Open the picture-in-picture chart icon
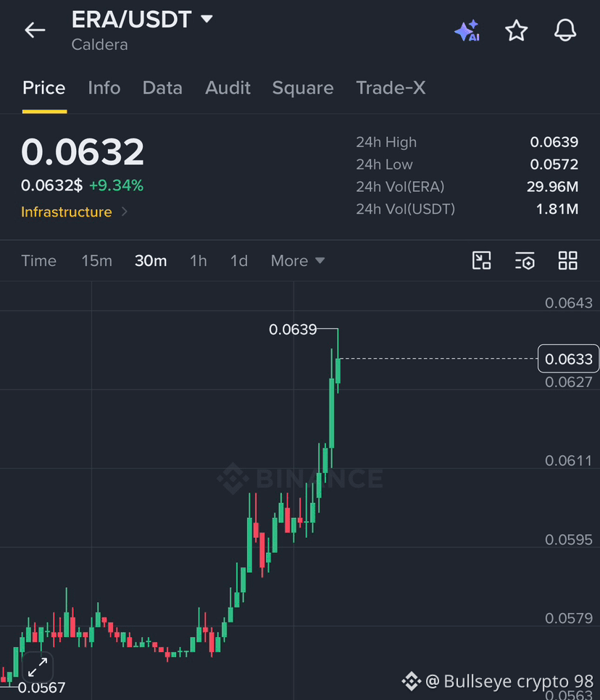Image resolution: width=600 pixels, height=700 pixels. (x=482, y=260)
